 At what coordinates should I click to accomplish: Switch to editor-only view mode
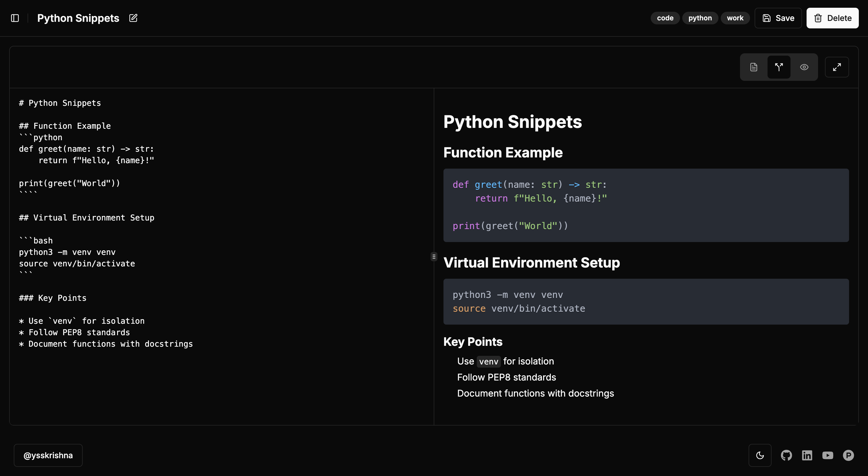754,67
